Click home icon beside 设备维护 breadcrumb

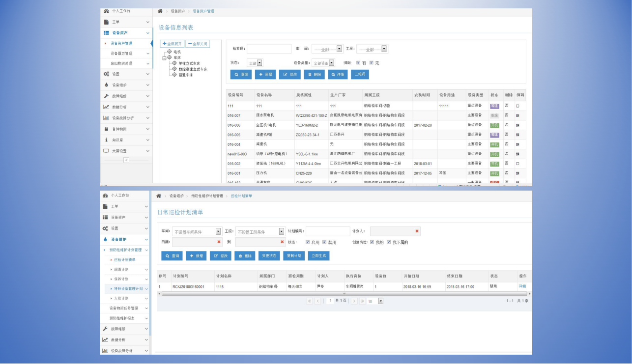click(159, 196)
